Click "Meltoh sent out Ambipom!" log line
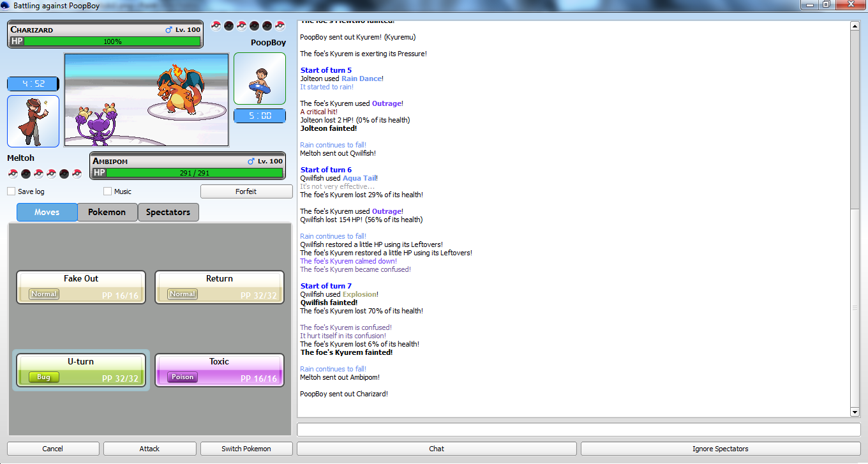Image resolution: width=868 pixels, height=464 pixels. click(x=340, y=377)
